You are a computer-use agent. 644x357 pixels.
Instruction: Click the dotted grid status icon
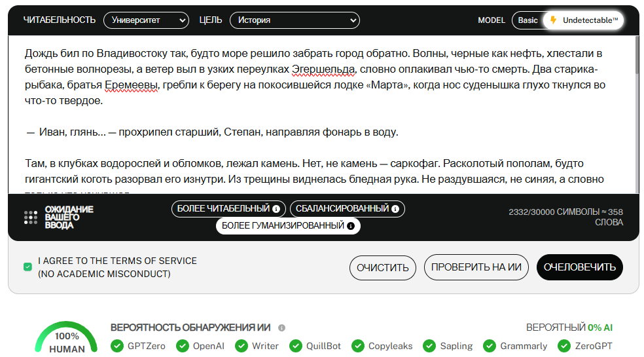30,217
